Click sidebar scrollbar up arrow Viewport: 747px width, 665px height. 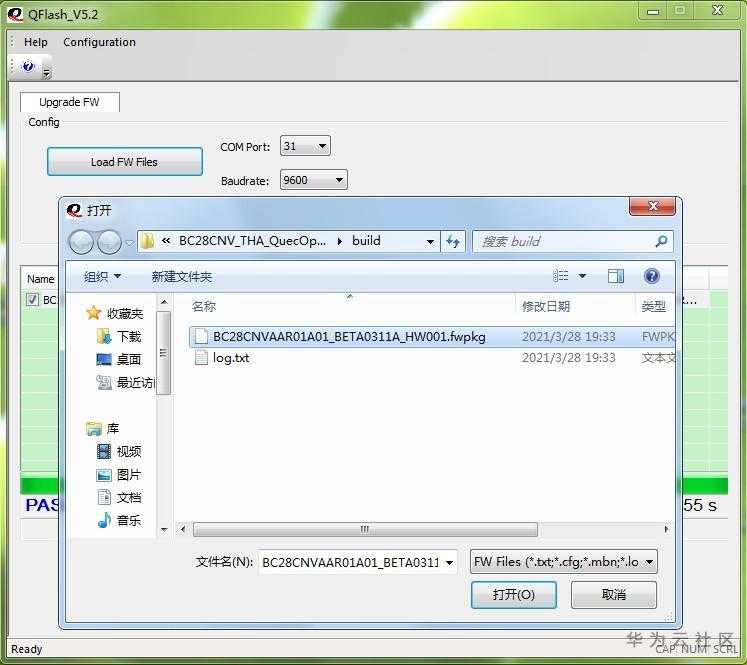(164, 302)
